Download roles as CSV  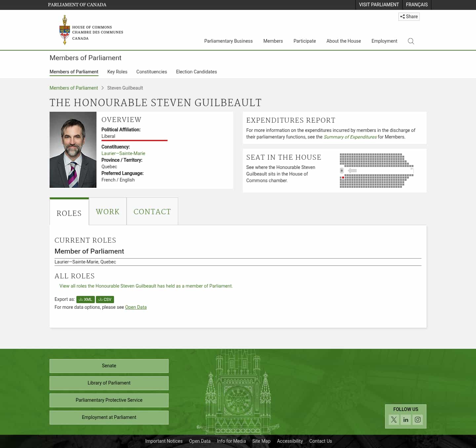(105, 299)
